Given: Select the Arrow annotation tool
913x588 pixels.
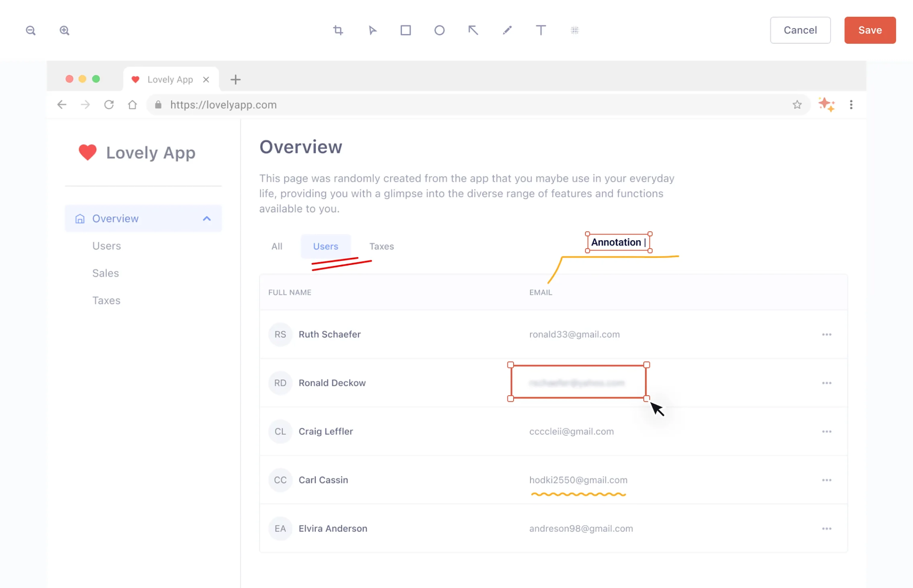Looking at the screenshot, I should [473, 30].
